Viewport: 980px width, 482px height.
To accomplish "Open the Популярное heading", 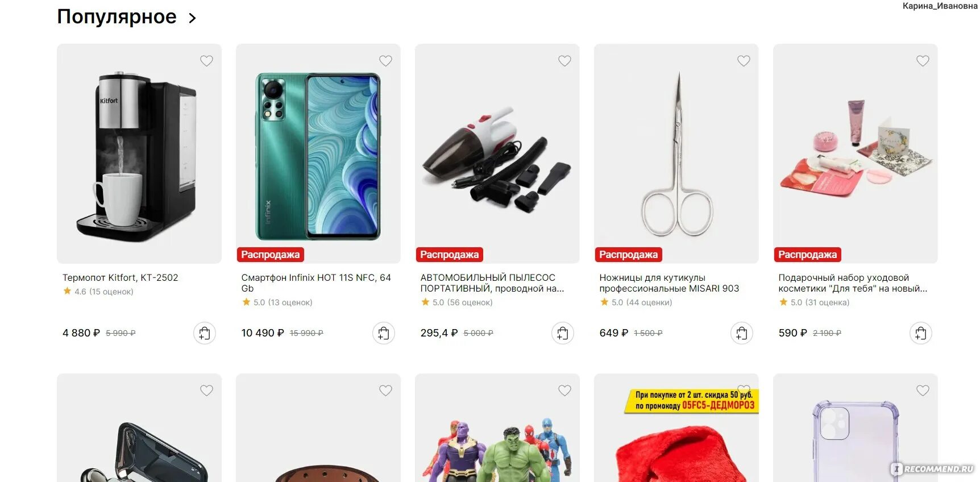I will coord(117,17).
